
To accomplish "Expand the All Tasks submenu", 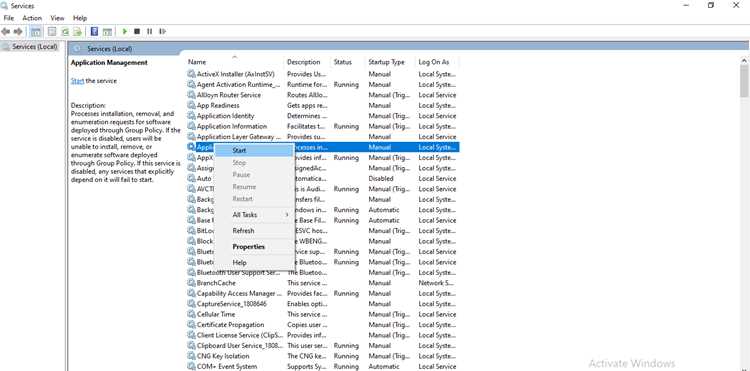I will (254, 215).
